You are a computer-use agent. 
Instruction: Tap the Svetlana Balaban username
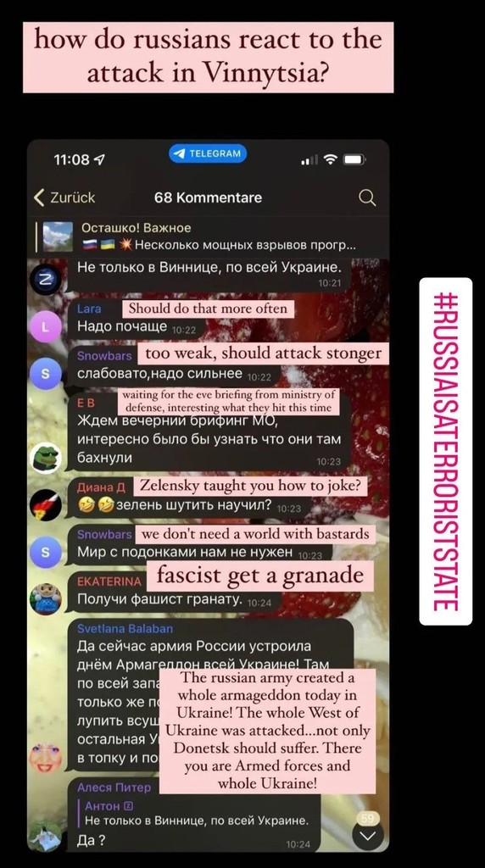point(125,628)
